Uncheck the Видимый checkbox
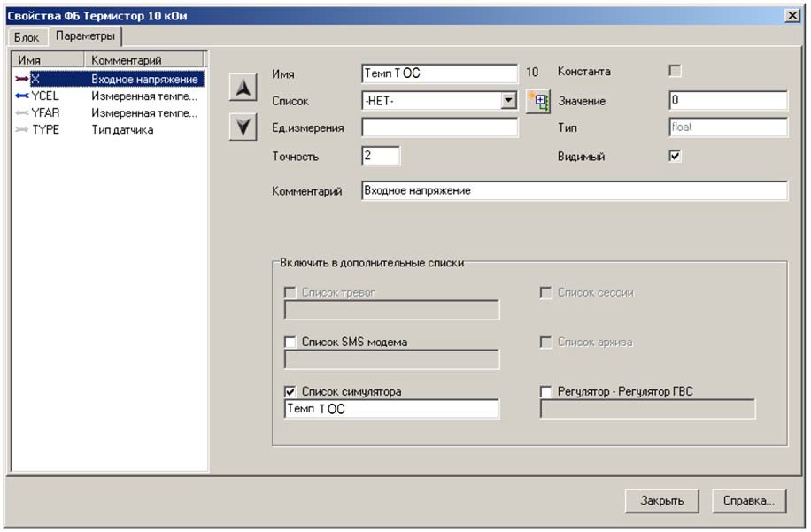 coord(675,156)
